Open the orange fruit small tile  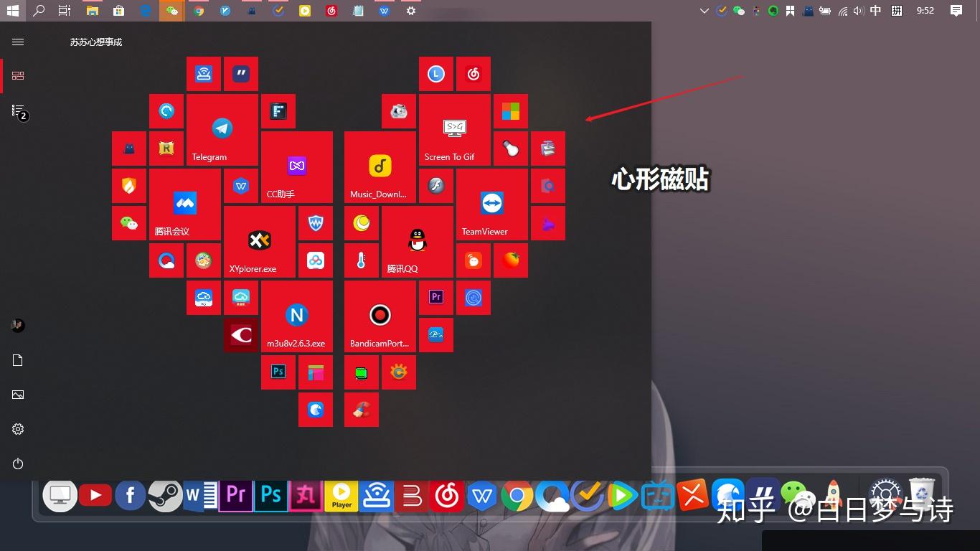coord(511,260)
